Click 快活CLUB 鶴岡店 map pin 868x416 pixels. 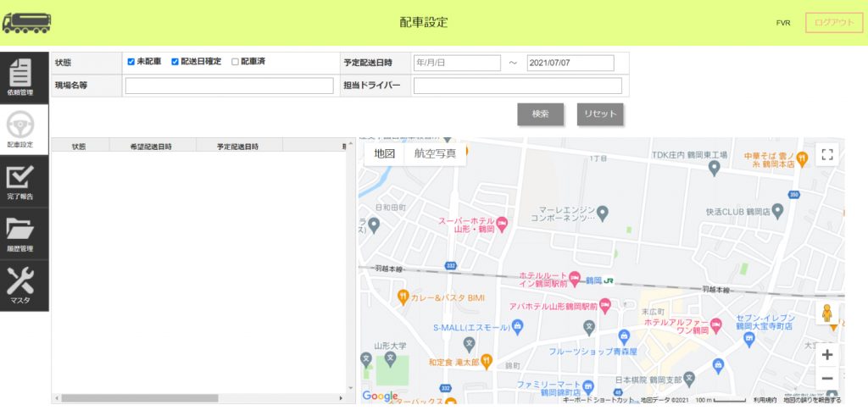778,211
